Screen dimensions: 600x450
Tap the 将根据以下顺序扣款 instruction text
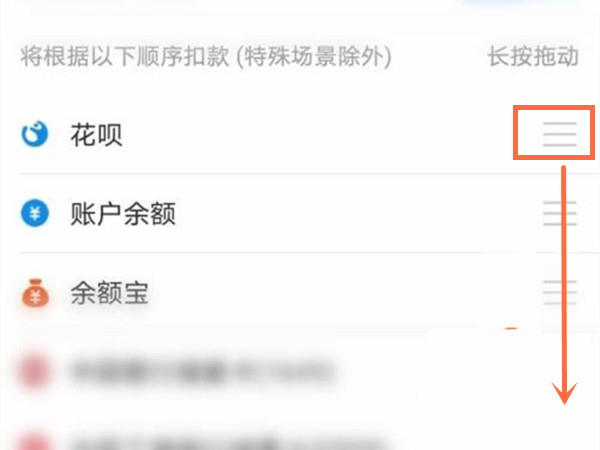[x=125, y=57]
